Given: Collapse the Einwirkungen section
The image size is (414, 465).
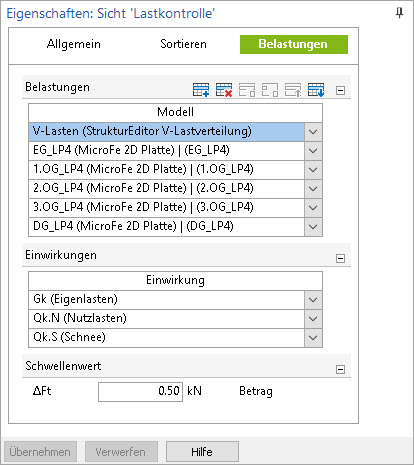Looking at the screenshot, I should (x=340, y=258).
